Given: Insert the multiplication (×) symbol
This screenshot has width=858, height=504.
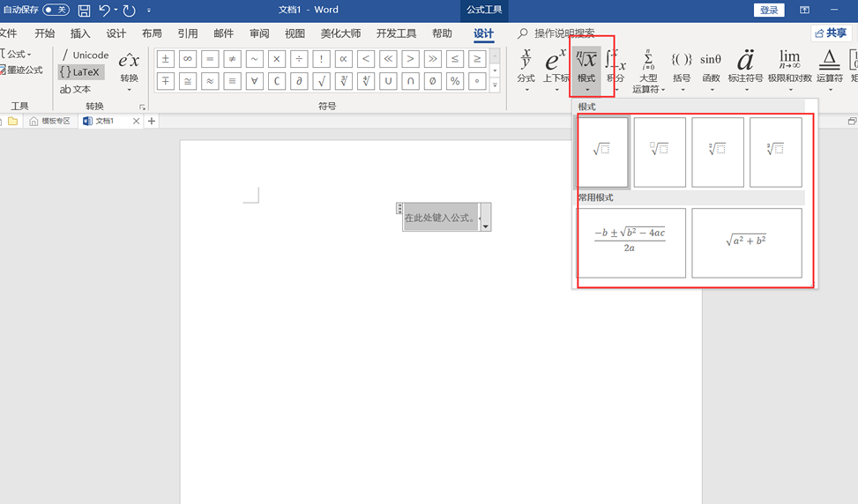Looking at the screenshot, I should pyautogui.click(x=277, y=58).
